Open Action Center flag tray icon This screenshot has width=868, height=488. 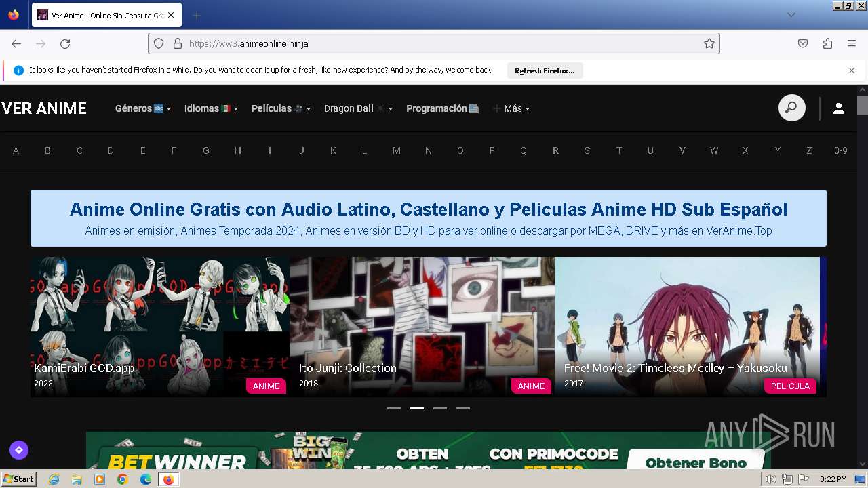pos(804,480)
